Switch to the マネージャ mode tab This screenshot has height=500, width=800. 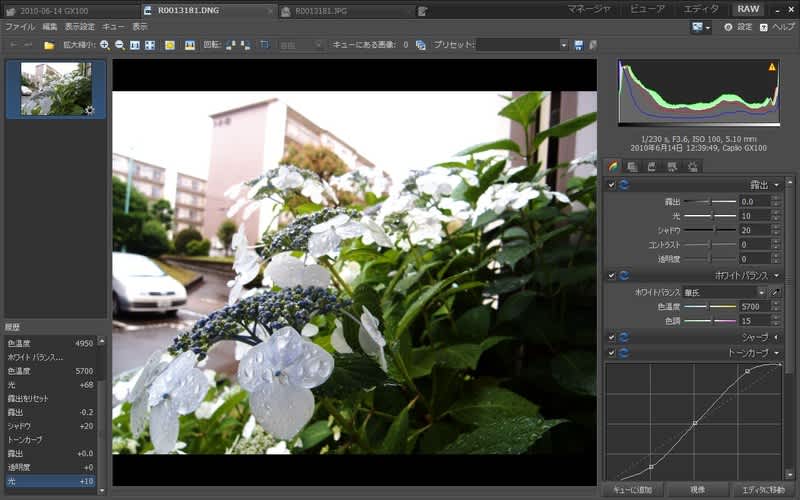click(589, 9)
